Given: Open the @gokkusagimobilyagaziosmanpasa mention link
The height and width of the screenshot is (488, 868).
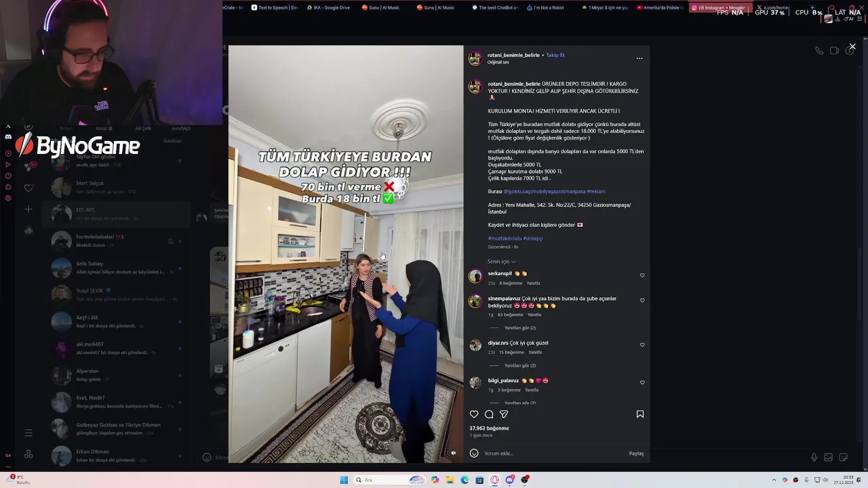Looking at the screenshot, I should (545, 191).
